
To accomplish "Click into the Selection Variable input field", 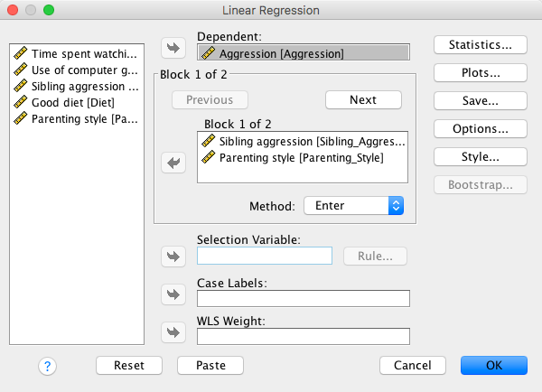I will 265,256.
